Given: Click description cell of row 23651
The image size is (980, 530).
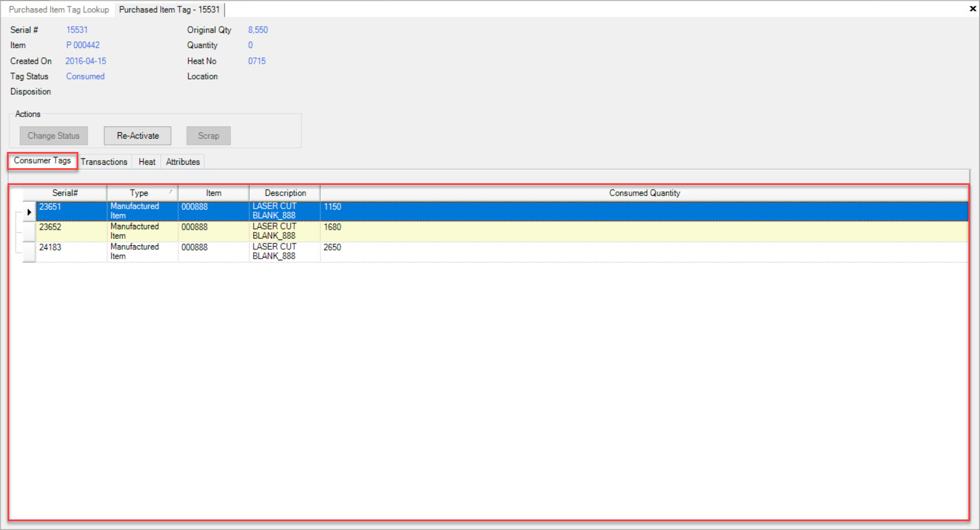Looking at the screenshot, I should 285,212.
